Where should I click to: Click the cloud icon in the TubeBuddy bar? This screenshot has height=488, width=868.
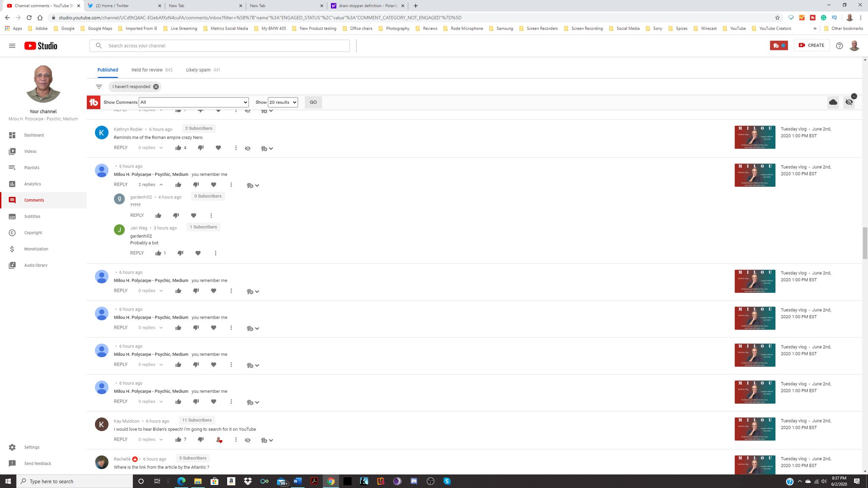pos(833,102)
